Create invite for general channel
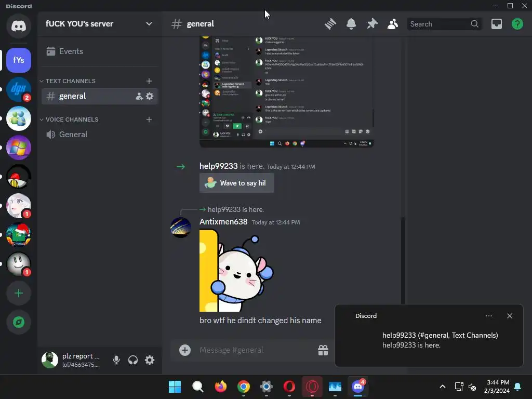Viewport: 532px width, 399px height. click(x=139, y=96)
